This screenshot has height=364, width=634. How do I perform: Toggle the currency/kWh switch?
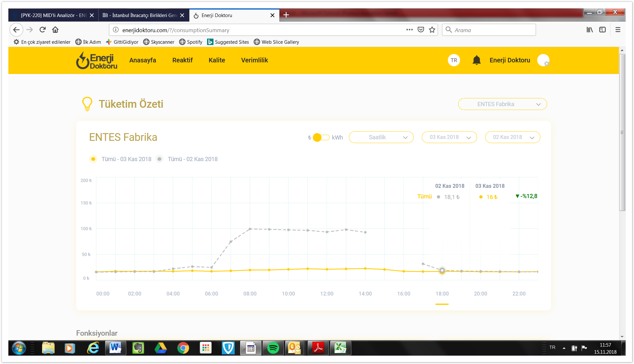[x=321, y=137]
